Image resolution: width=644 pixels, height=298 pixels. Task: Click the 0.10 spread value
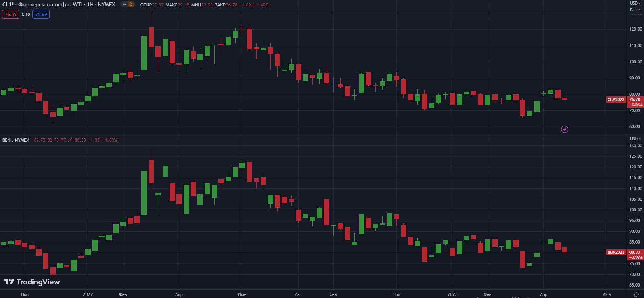click(26, 15)
